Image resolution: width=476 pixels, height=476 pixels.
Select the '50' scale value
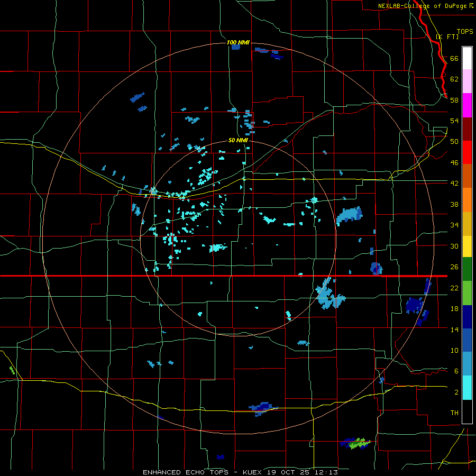point(454,142)
